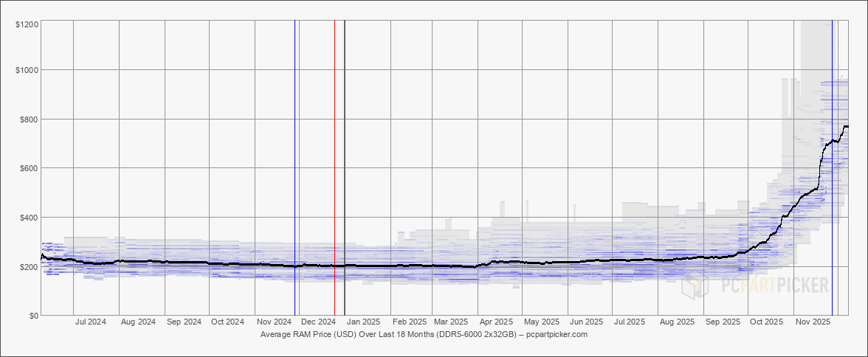This screenshot has width=868, height=357.
Task: Select the Oct 2024 date label
Action: point(227,322)
